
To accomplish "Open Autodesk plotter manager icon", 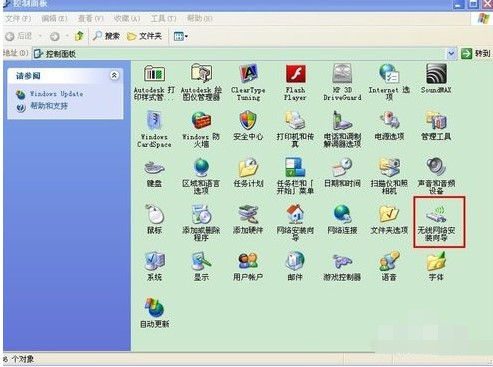I will [x=201, y=73].
